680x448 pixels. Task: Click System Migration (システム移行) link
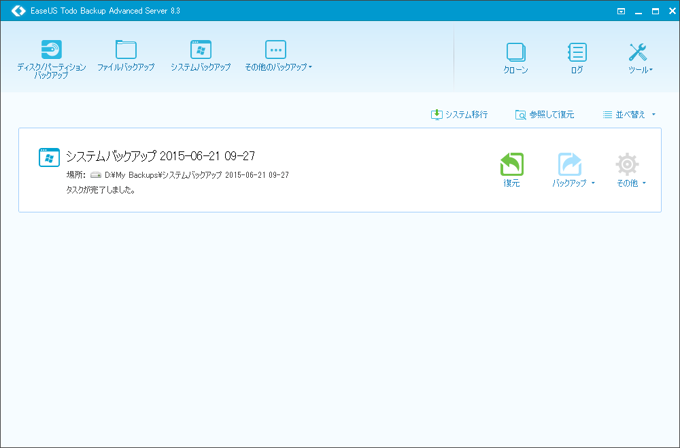[467, 114]
